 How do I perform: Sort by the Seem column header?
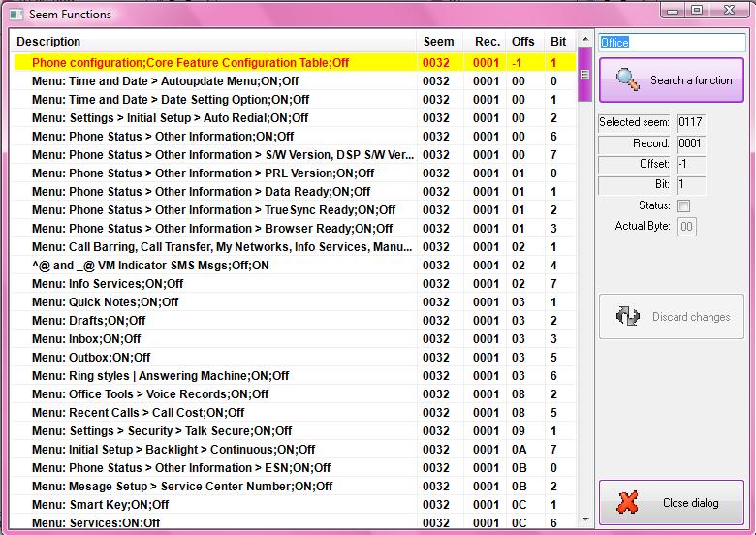[438, 42]
